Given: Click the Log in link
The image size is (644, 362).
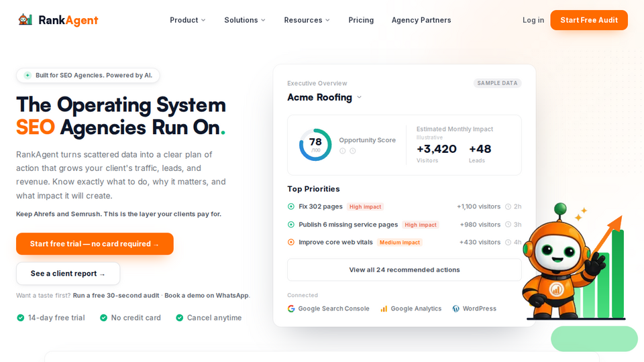Looking at the screenshot, I should tap(533, 20).
